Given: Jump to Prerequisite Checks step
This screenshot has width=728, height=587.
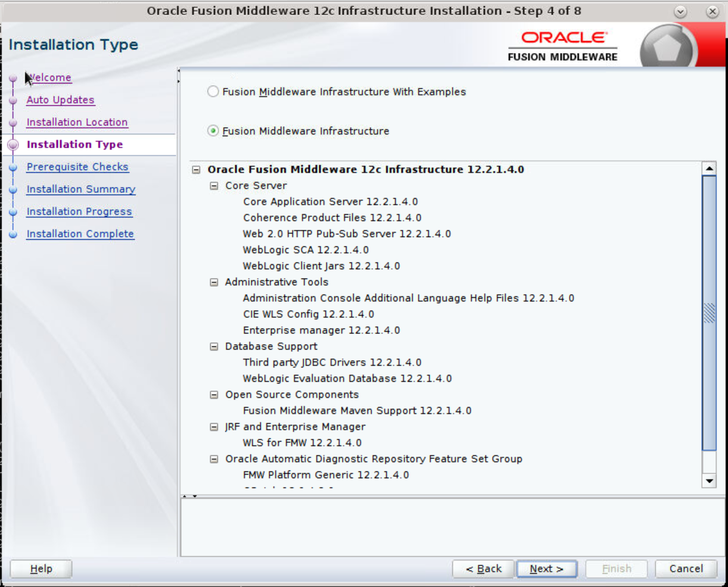Looking at the screenshot, I should (x=77, y=167).
